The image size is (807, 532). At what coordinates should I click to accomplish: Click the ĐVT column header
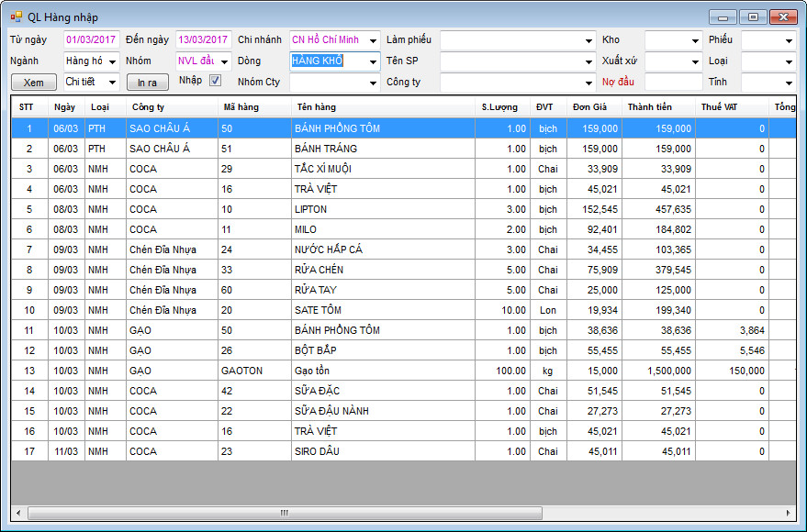[548, 107]
